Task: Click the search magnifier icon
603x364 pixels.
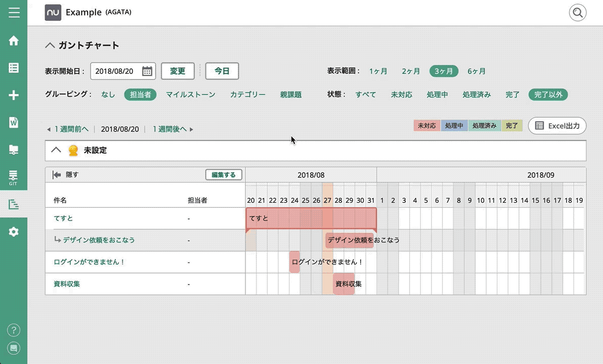Action: tap(577, 13)
